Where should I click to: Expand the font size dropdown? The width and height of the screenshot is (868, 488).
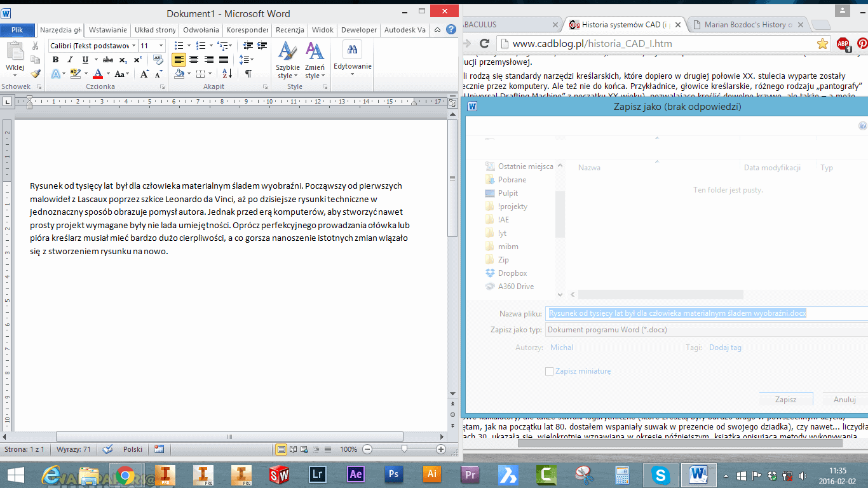[x=161, y=46]
